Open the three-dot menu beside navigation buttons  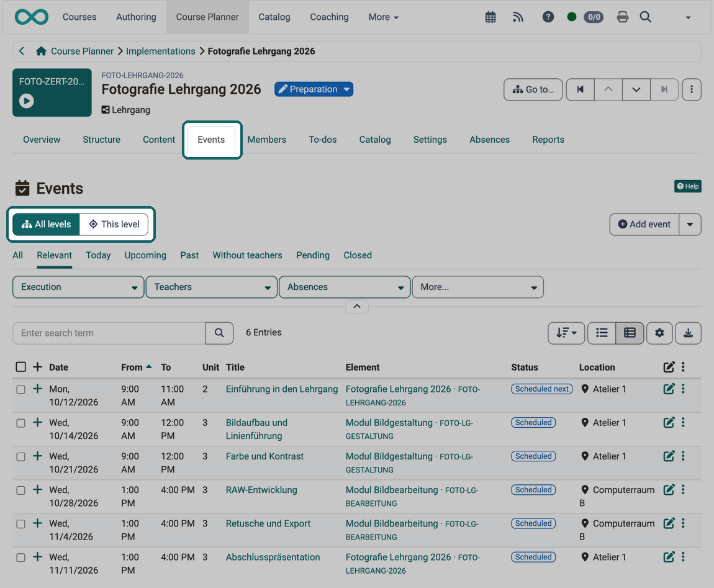pyautogui.click(x=692, y=89)
